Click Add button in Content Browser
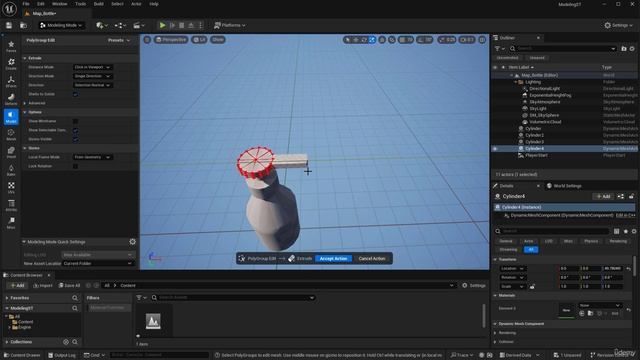This screenshot has width=640, height=360. point(17,285)
